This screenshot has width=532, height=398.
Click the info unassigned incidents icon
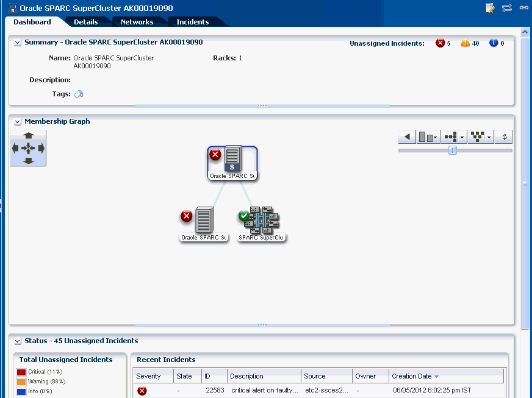(494, 43)
